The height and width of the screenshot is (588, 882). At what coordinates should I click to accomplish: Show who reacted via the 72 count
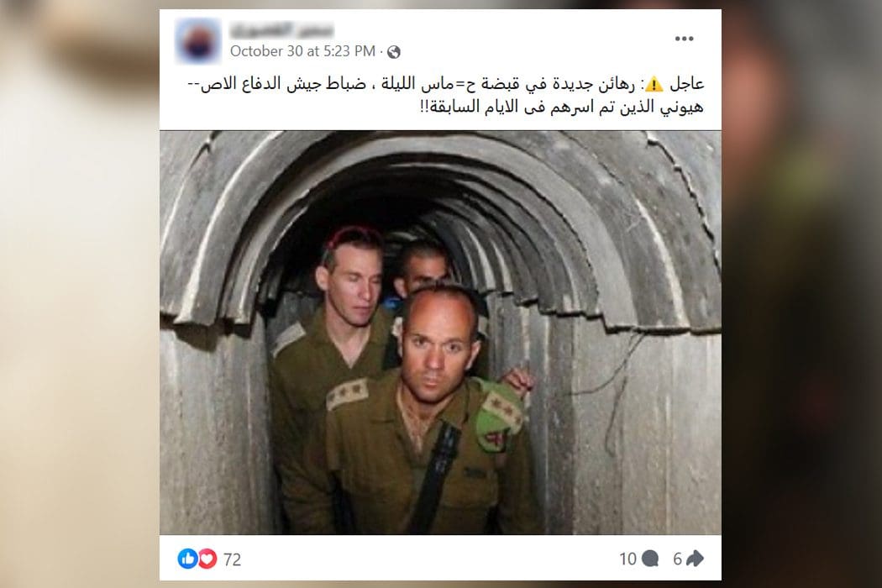tap(233, 559)
